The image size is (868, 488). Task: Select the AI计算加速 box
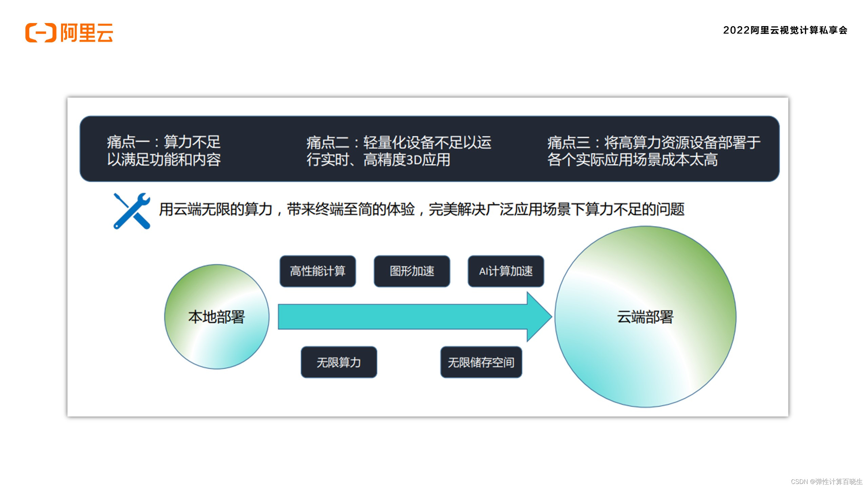506,271
